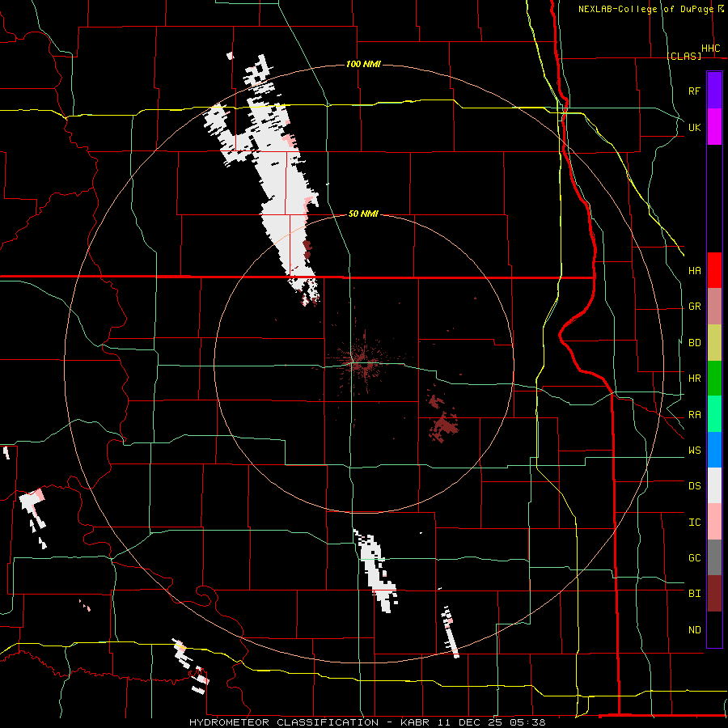The width and height of the screenshot is (728, 728).
Task: Click the purple RF legend color swatch
Action: coord(714,91)
